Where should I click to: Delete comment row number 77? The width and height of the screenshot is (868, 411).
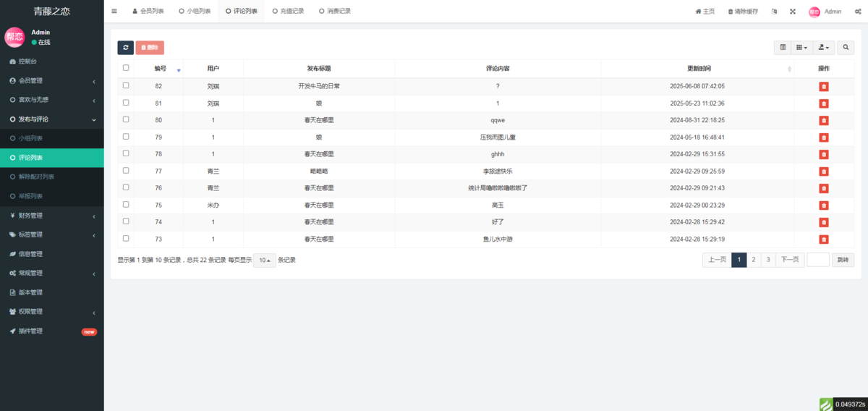click(x=824, y=171)
